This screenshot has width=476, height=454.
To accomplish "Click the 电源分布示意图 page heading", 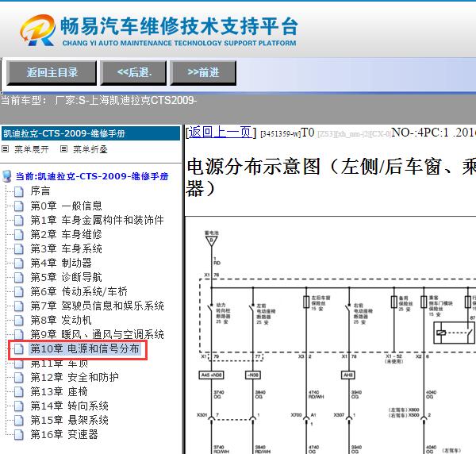I will (x=331, y=177).
